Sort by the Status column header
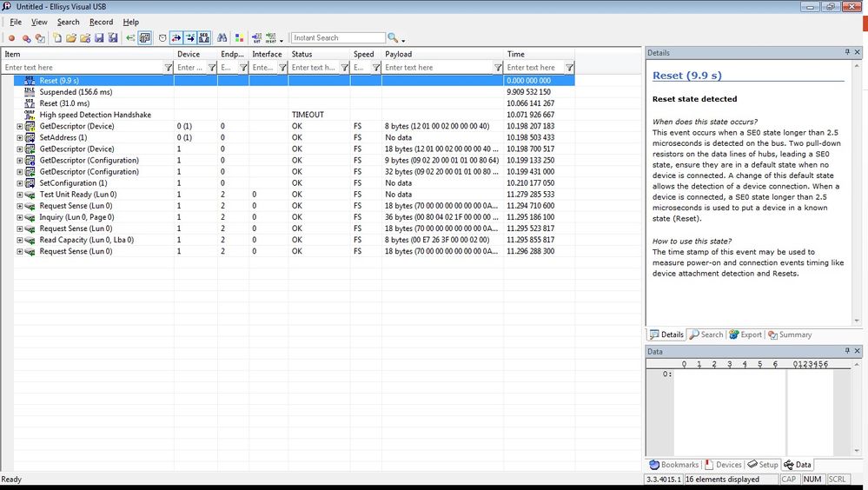This screenshot has height=490, width=868. click(319, 54)
